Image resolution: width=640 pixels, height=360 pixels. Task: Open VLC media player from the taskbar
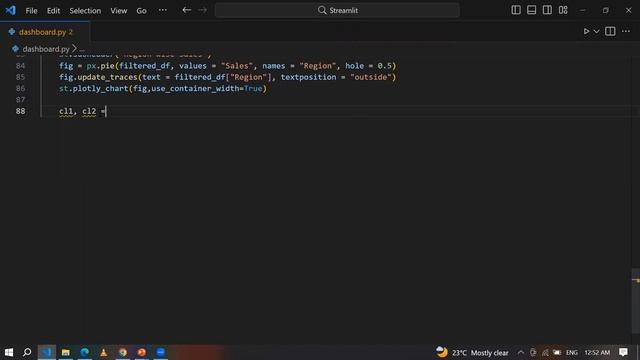(x=104, y=352)
